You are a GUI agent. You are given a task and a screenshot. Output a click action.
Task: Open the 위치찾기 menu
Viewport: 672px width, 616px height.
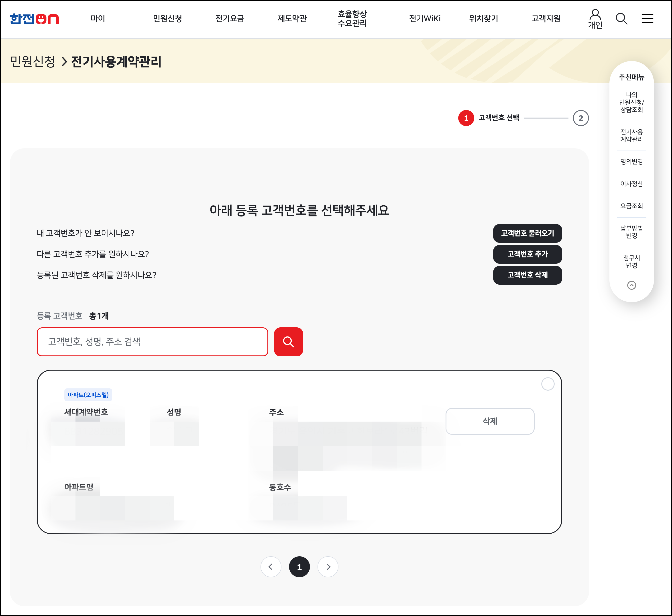tap(483, 19)
